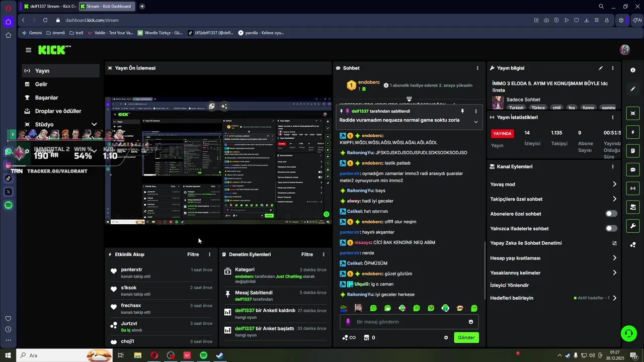Screen dimensions: 644x362
Task: Open Etkinlik Akışı three-dot menu
Action: (x=210, y=254)
